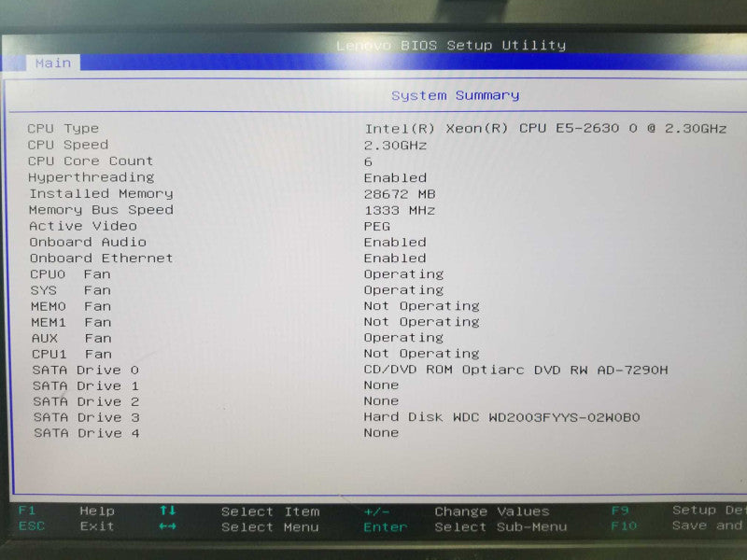The width and height of the screenshot is (747, 560).
Task: Click the Lenovo BIOS Setup Utility title
Action: pos(451,45)
